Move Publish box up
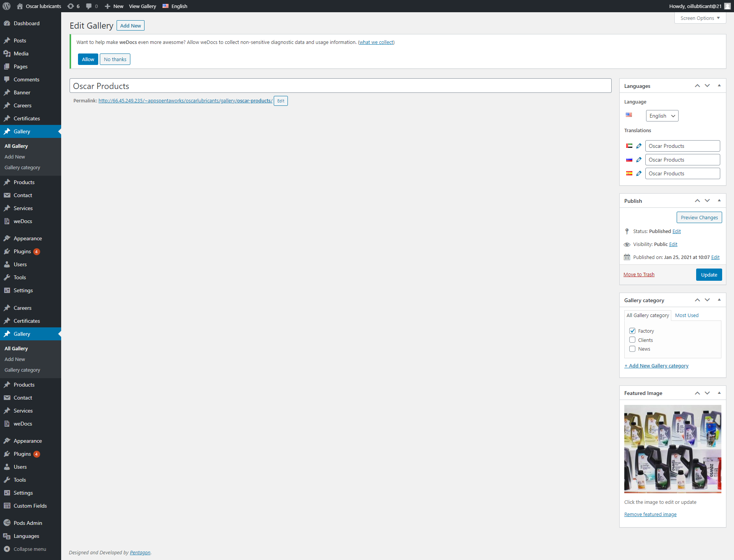This screenshot has height=560, width=734. click(x=697, y=201)
